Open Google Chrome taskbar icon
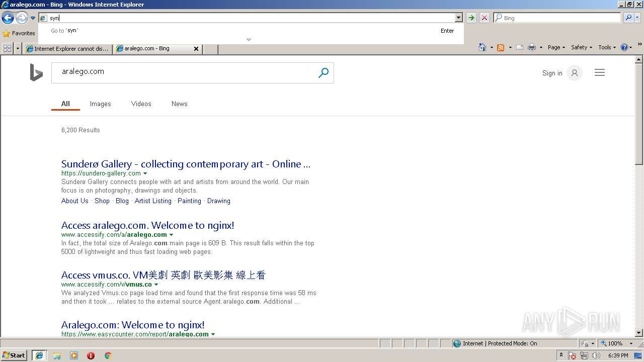The width and height of the screenshot is (644, 362). pos(108,355)
